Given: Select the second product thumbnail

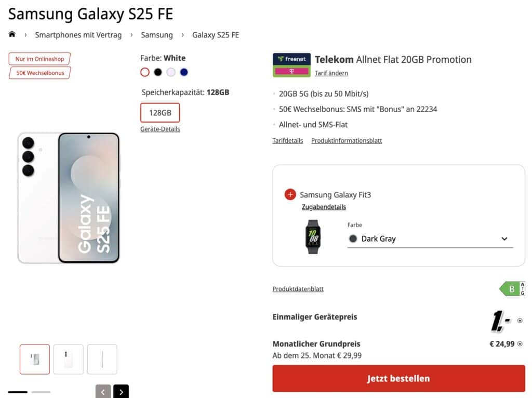Looking at the screenshot, I should (69, 359).
